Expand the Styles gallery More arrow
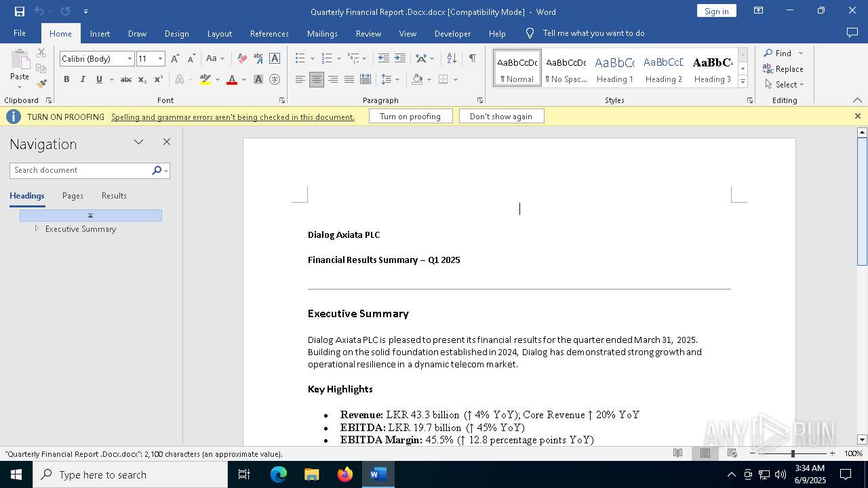The width and height of the screenshot is (868, 488). [743, 82]
